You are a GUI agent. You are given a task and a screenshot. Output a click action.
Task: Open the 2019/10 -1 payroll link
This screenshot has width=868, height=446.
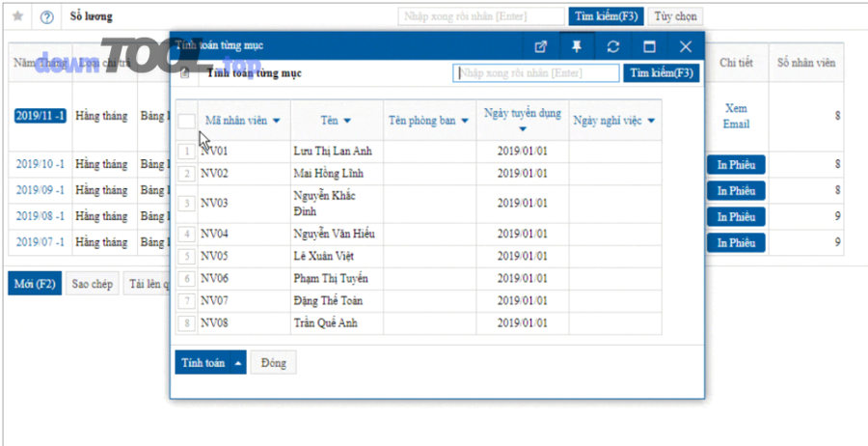click(x=40, y=164)
